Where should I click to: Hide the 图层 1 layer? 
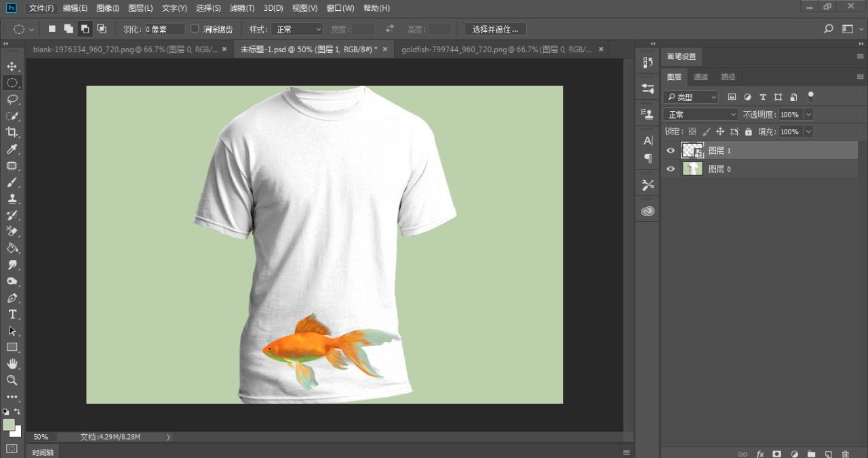pyautogui.click(x=671, y=151)
